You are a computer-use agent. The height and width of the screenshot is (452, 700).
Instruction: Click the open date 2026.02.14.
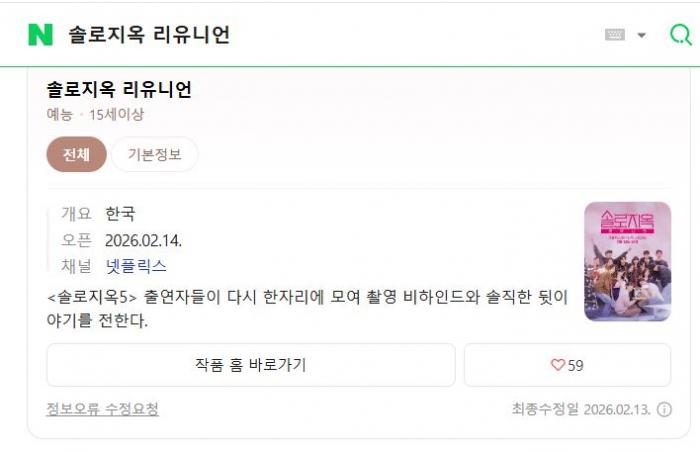(143, 240)
